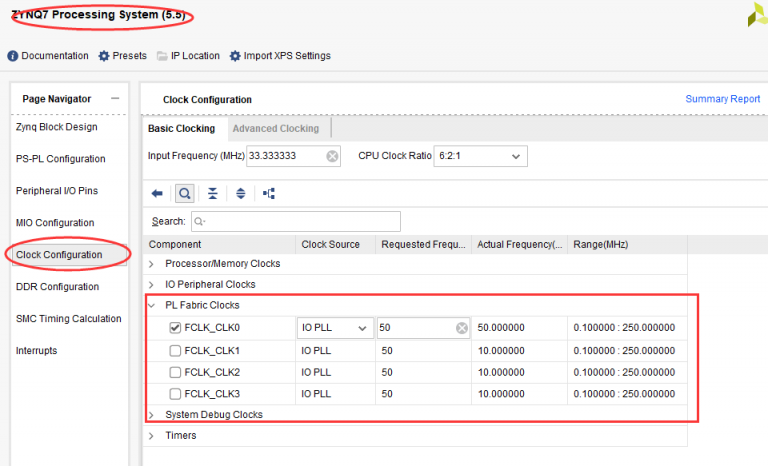Toggle the search magnifier toolbar icon
Viewport: 768px width, 466px height.
click(x=184, y=194)
